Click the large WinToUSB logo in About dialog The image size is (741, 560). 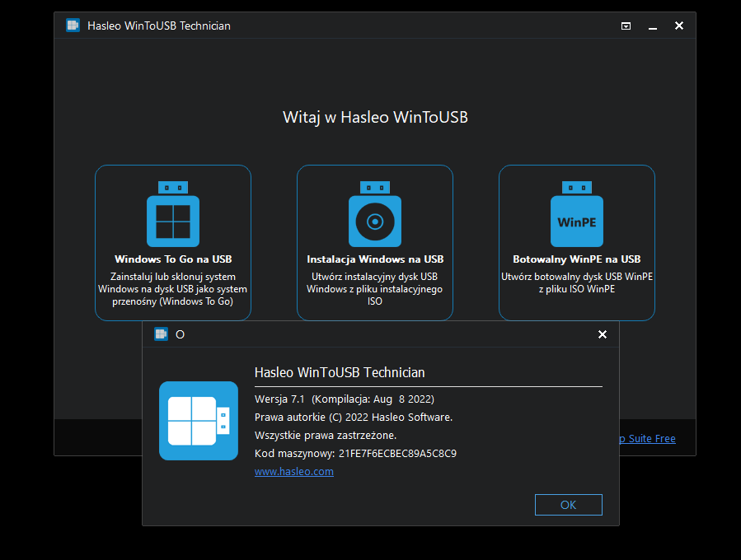pos(199,421)
